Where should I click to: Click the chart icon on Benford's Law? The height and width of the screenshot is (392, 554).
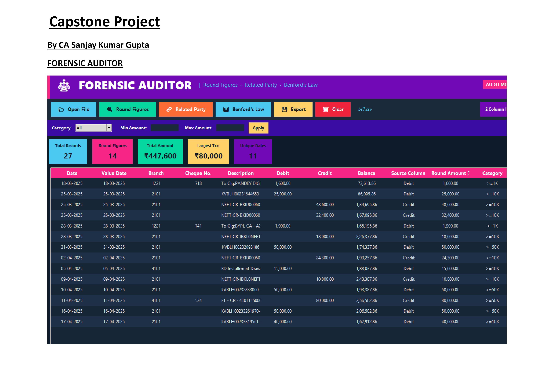tap(226, 110)
